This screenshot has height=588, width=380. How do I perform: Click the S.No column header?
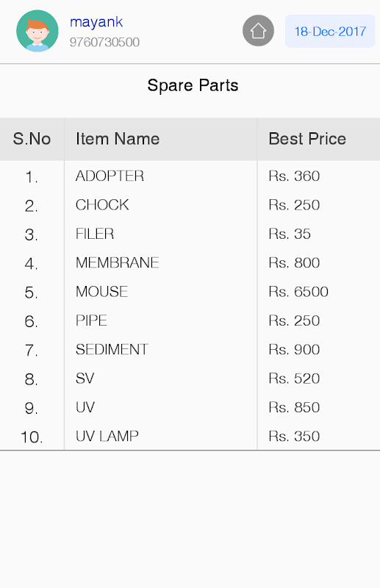tap(32, 139)
